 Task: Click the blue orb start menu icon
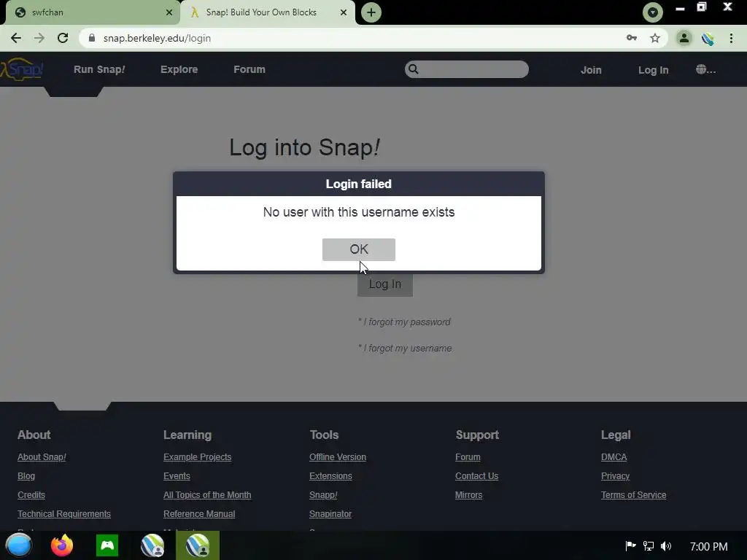18,545
